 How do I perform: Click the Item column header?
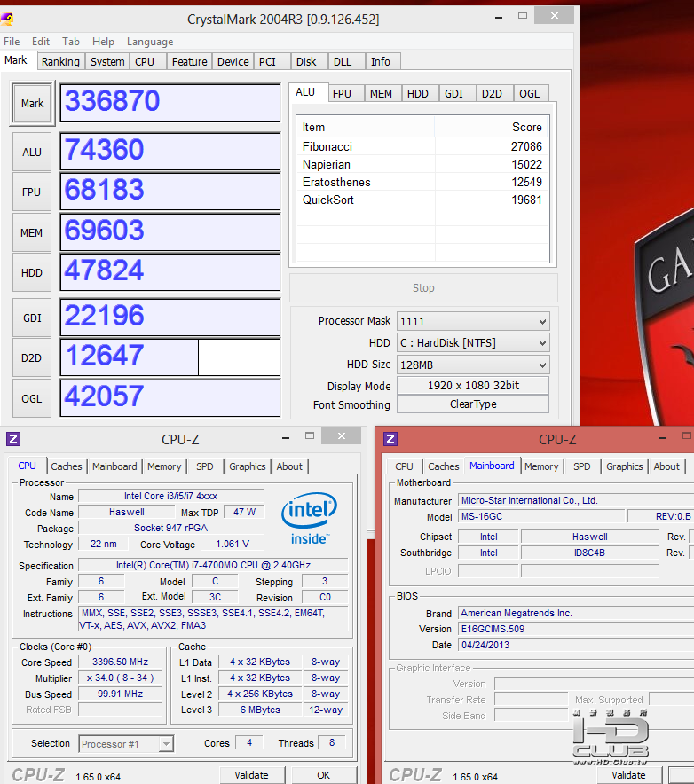tap(366, 127)
